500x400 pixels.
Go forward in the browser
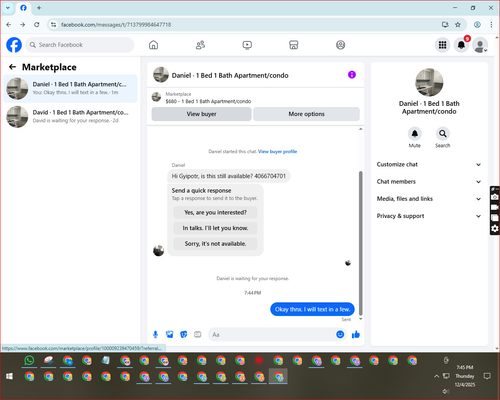click(x=22, y=25)
